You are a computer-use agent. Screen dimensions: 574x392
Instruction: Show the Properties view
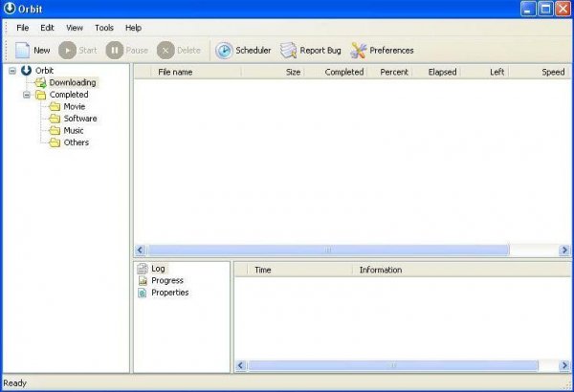(x=170, y=293)
